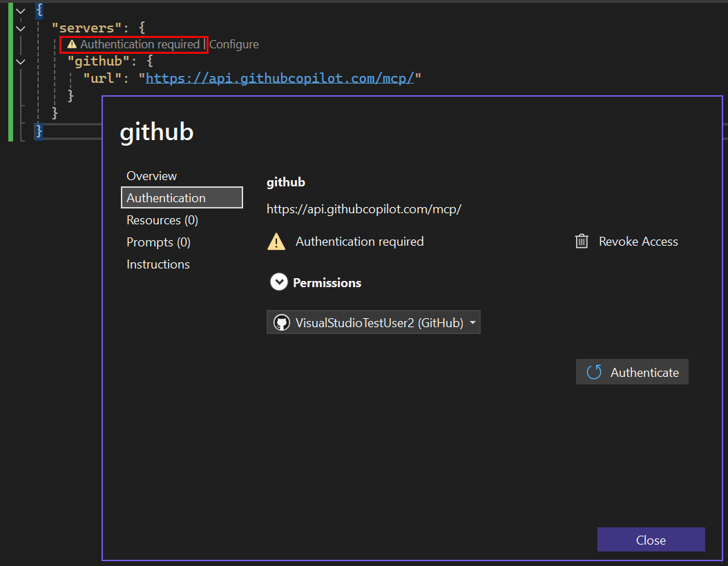Viewport: 728px width, 566px height.
Task: Click the trash icon beside Revoke Access
Action: 582,242
